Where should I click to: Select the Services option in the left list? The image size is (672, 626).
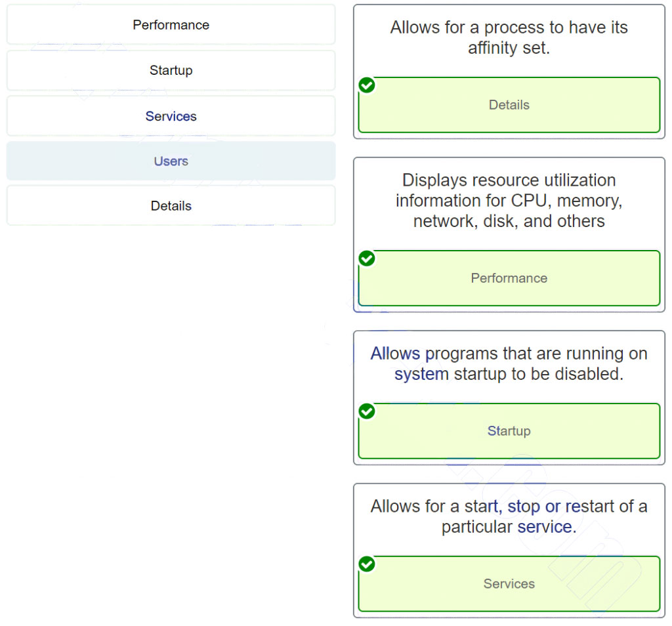pos(171,116)
